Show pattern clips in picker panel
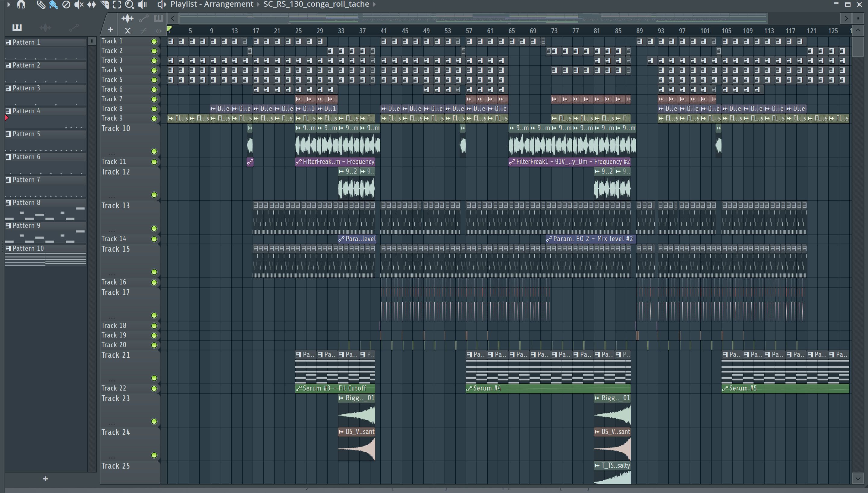 pyautogui.click(x=17, y=27)
